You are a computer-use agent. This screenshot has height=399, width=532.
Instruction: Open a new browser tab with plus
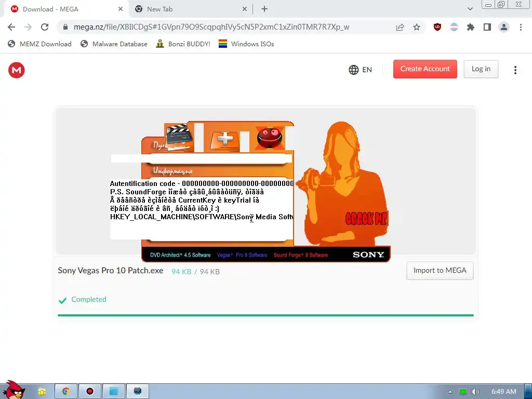pyautogui.click(x=264, y=9)
